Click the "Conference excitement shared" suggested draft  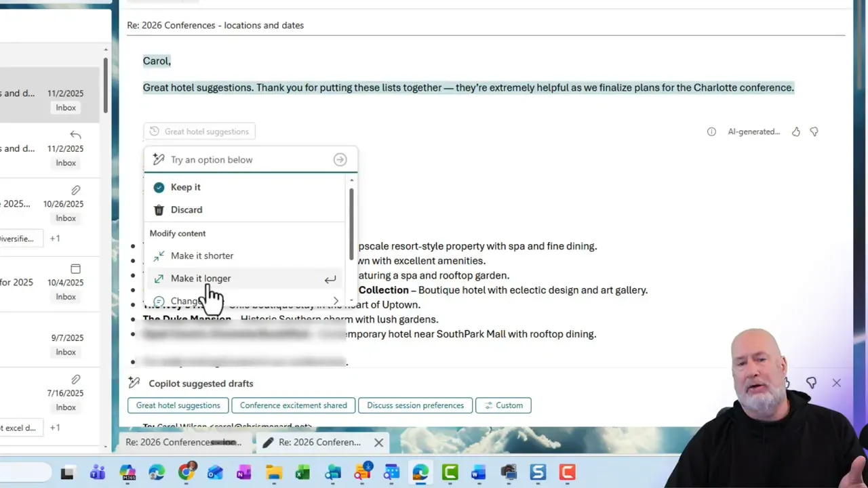[x=293, y=405]
